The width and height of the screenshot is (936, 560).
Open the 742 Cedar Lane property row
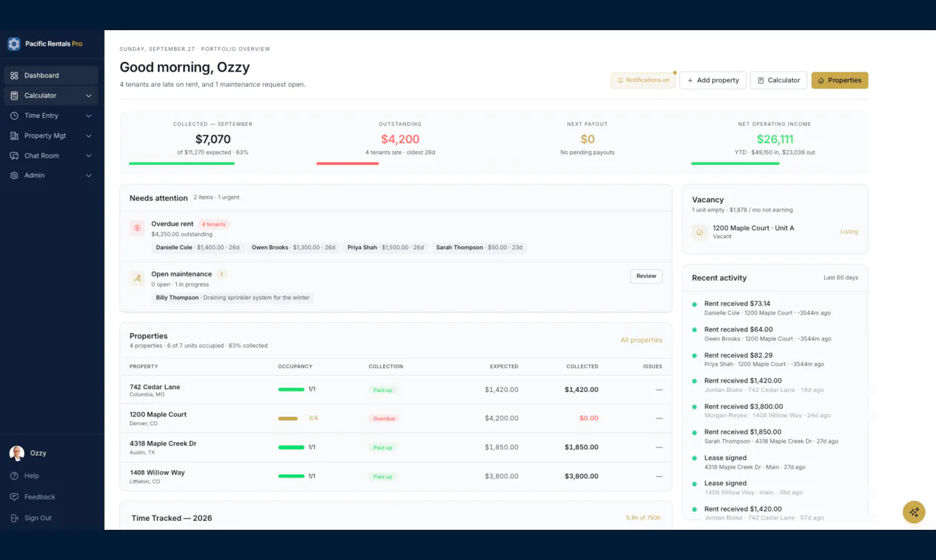pos(396,390)
